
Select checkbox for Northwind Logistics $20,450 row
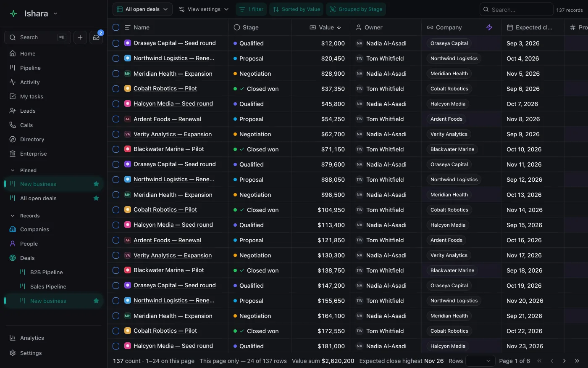(116, 58)
